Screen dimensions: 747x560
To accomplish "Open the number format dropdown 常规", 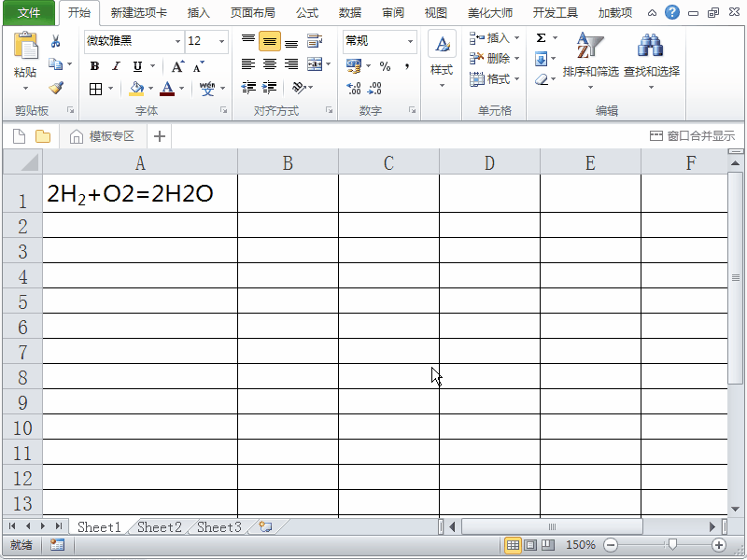I will 410,42.
